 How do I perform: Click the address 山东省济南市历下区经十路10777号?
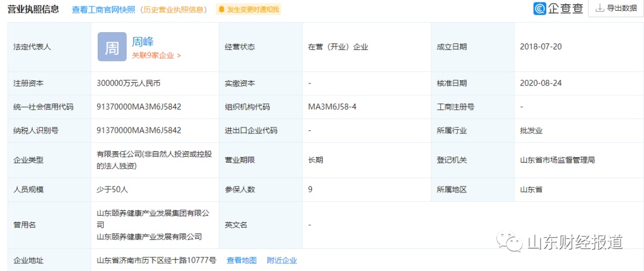click(156, 260)
